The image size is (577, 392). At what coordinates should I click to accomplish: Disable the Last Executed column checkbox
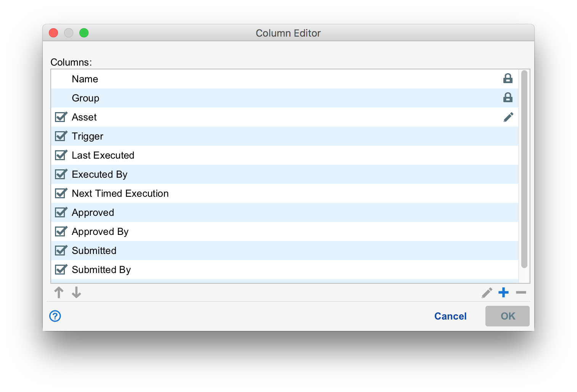tap(61, 155)
